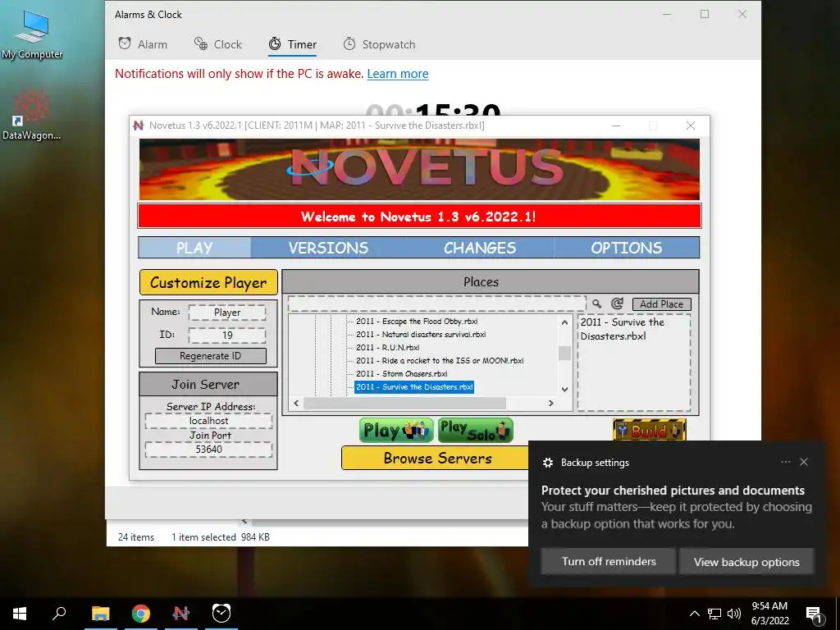840x630 pixels.
Task: Open the VERSIONS tab
Action: (328, 248)
